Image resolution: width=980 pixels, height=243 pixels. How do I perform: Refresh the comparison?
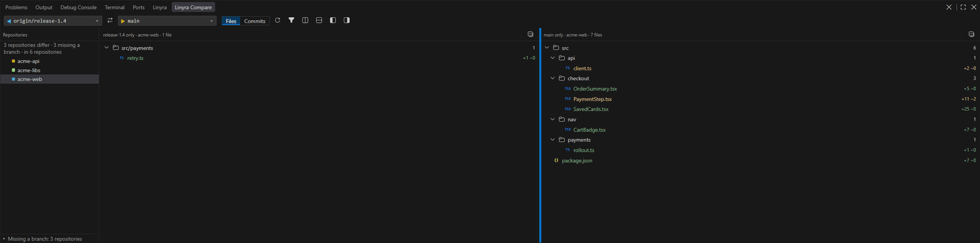[x=277, y=20]
